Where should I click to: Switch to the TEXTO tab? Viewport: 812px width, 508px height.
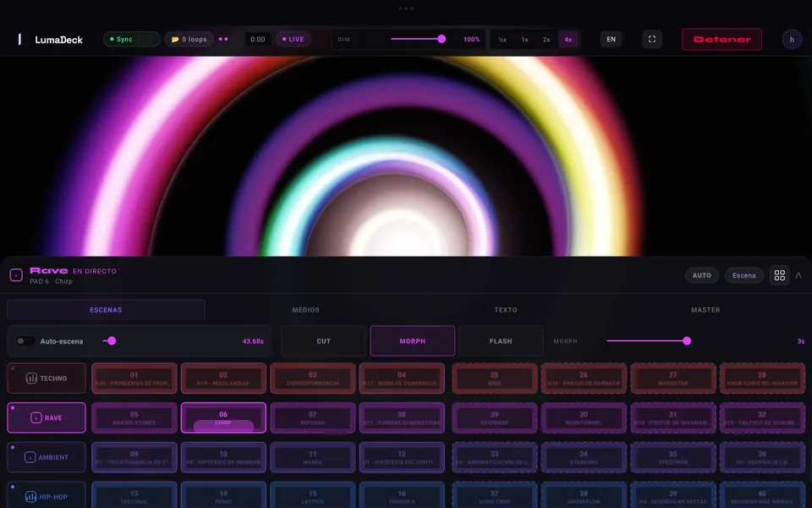pyautogui.click(x=506, y=310)
